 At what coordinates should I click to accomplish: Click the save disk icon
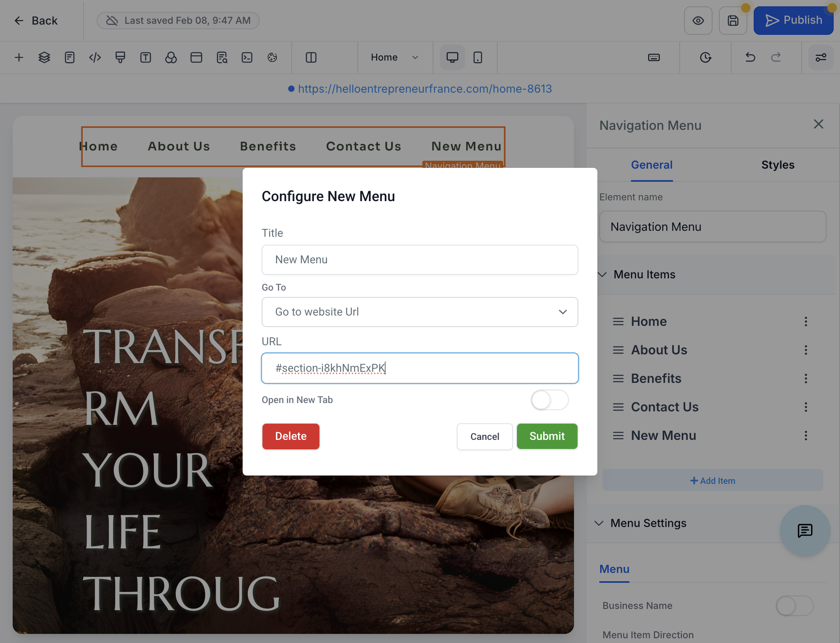point(733,21)
